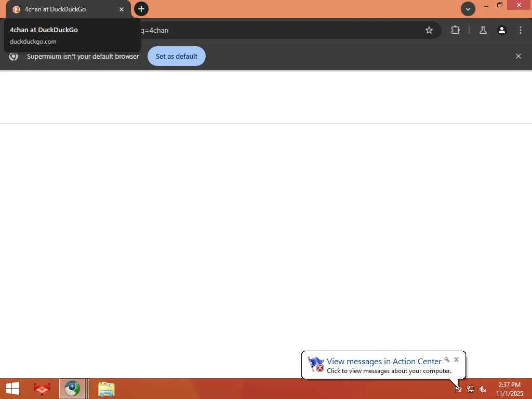Bookmark this page with the star icon
Screen dimensions: 532x399
tap(429, 30)
